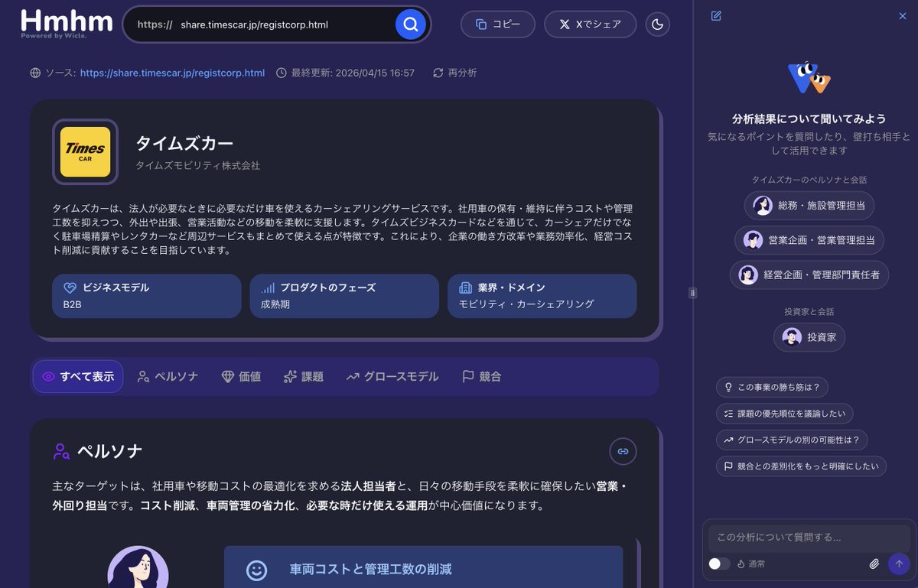Switch to the 競合 tab
This screenshot has width=918, height=588.
482,376
